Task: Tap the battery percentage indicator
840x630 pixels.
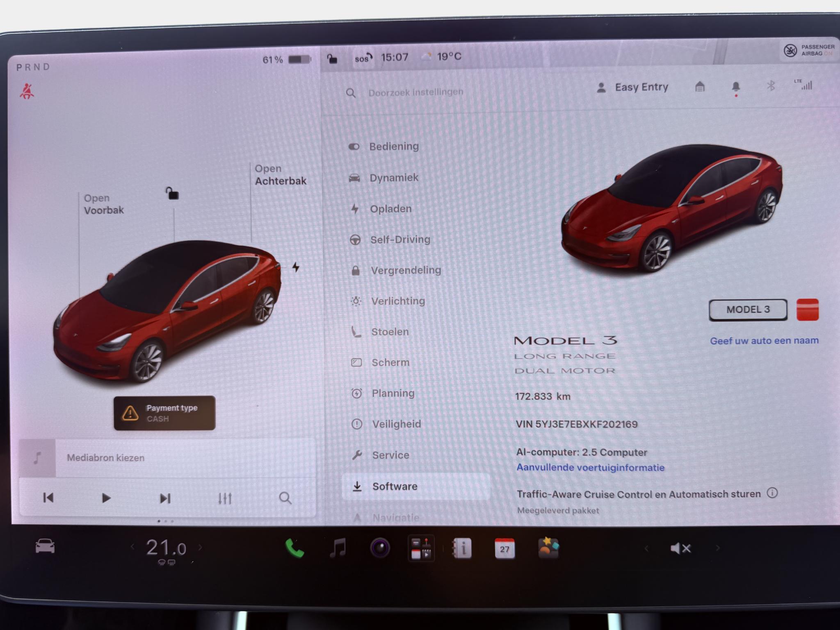Action: point(286,60)
